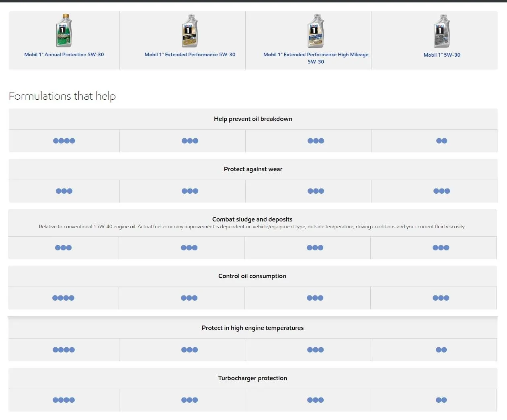Click oil breakdown rating dots for Extended Performance

tap(190, 141)
